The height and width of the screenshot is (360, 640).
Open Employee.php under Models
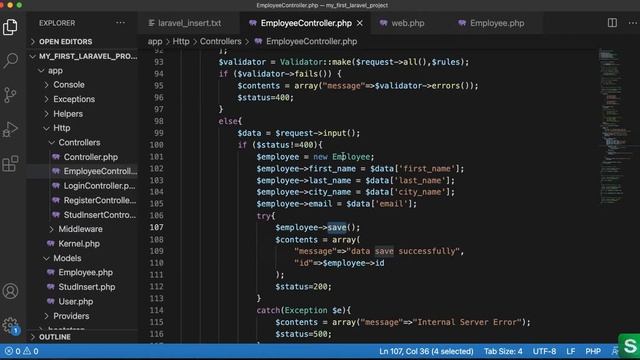85,273
